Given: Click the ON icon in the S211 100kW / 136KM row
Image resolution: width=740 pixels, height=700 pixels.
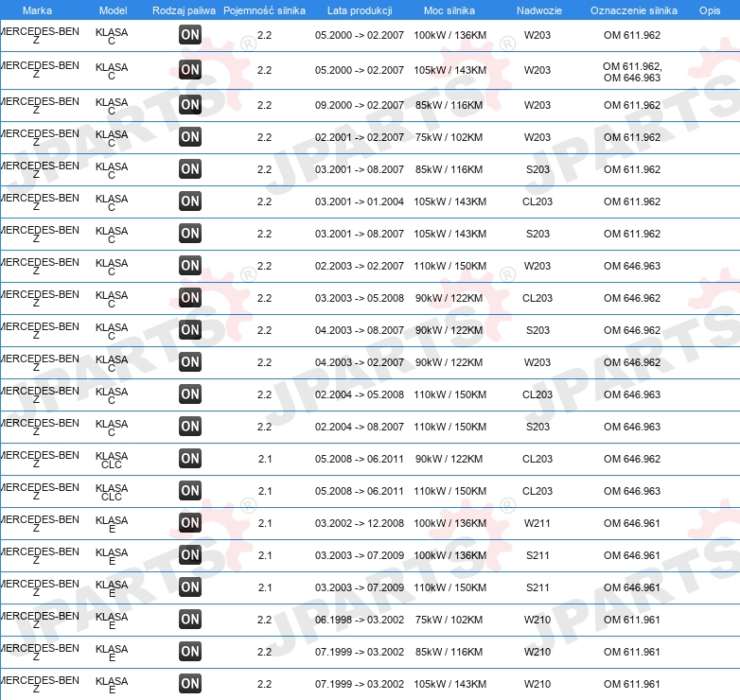Looking at the screenshot, I should click(190, 554).
